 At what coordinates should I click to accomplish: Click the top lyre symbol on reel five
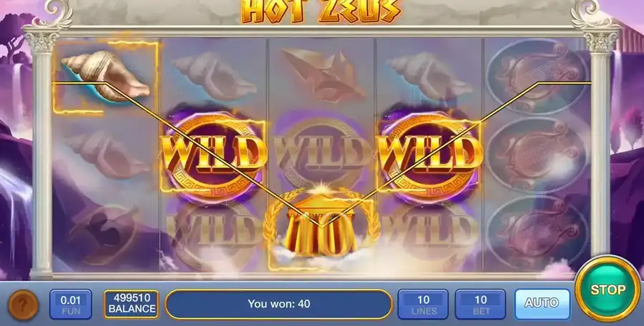(537, 76)
